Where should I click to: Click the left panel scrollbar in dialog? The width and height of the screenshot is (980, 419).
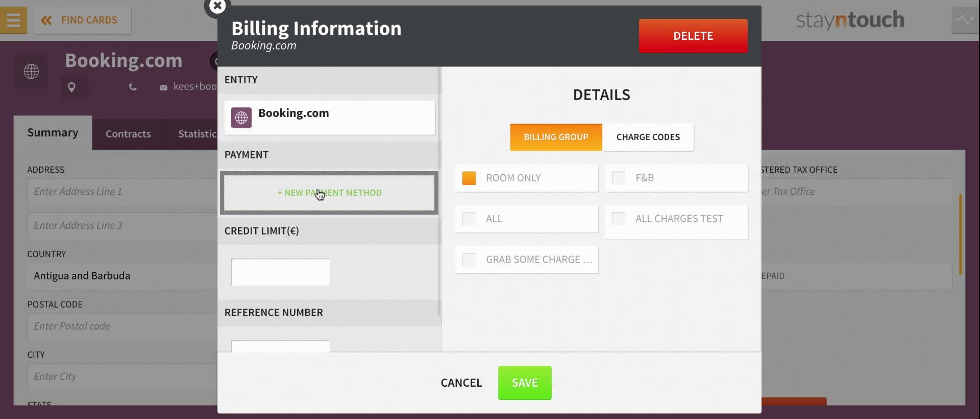click(439, 192)
